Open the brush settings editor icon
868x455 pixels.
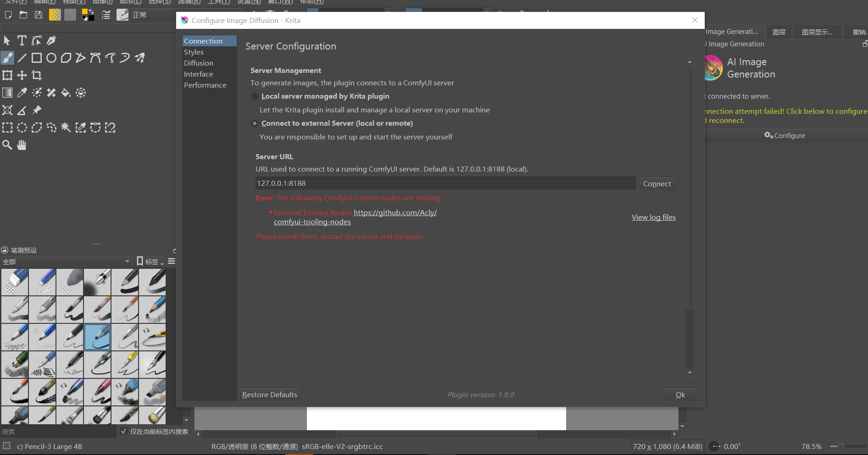point(106,15)
